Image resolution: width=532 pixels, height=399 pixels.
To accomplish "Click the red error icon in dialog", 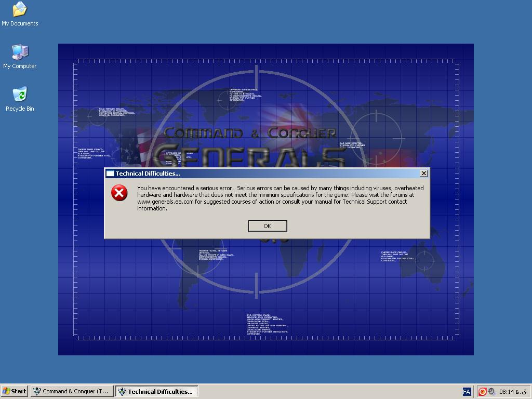I will point(119,193).
